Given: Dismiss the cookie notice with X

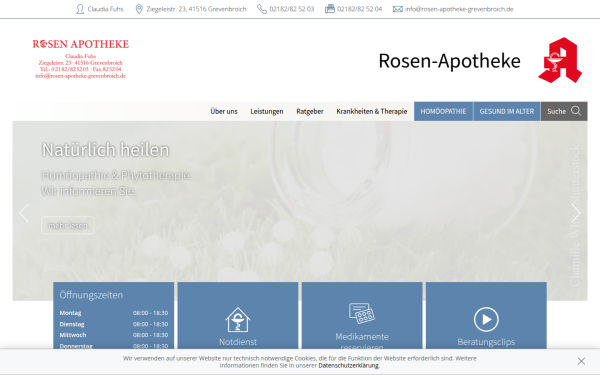Looking at the screenshot, I should [x=581, y=361].
